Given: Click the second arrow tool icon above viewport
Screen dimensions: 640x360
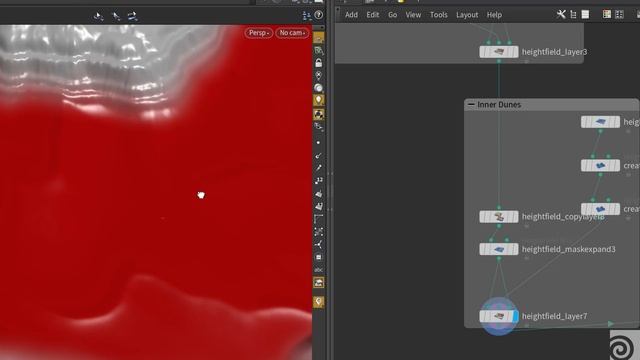Looking at the screenshot, I should (116, 16).
